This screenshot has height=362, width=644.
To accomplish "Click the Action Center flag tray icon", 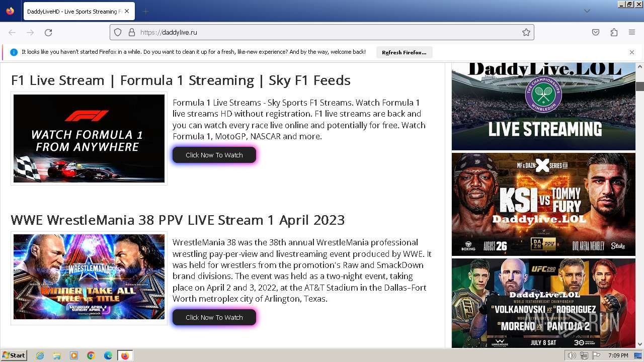I will tap(595, 355).
